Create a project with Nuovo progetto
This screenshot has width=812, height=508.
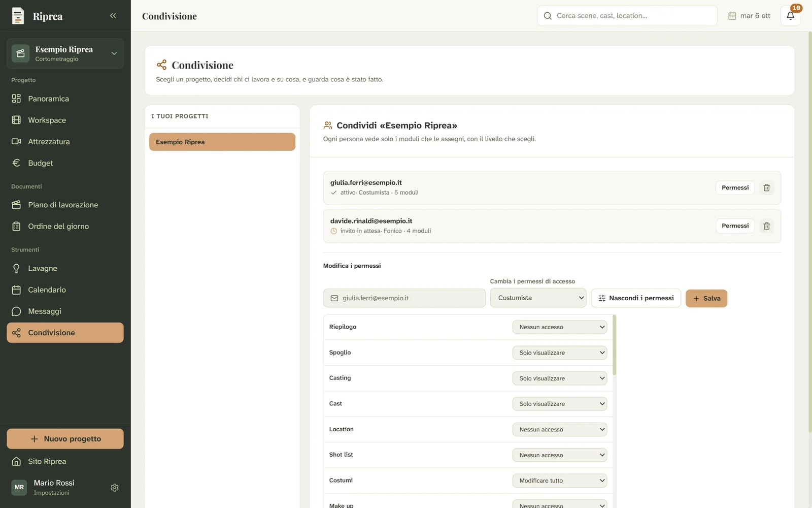(65, 439)
